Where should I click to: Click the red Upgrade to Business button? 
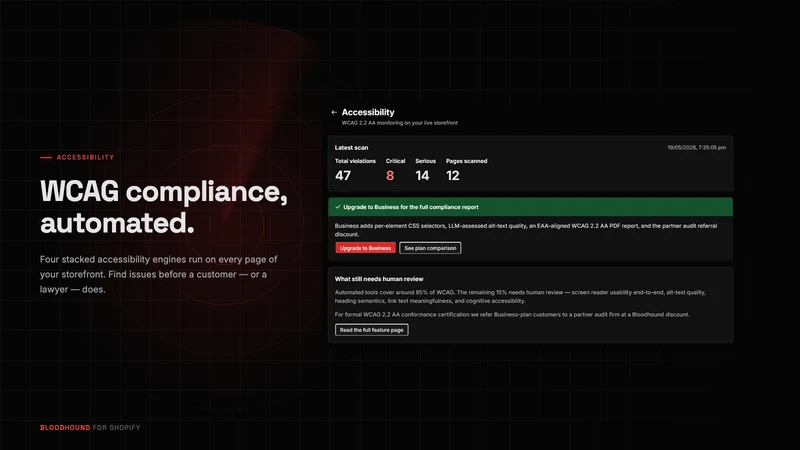tap(365, 248)
